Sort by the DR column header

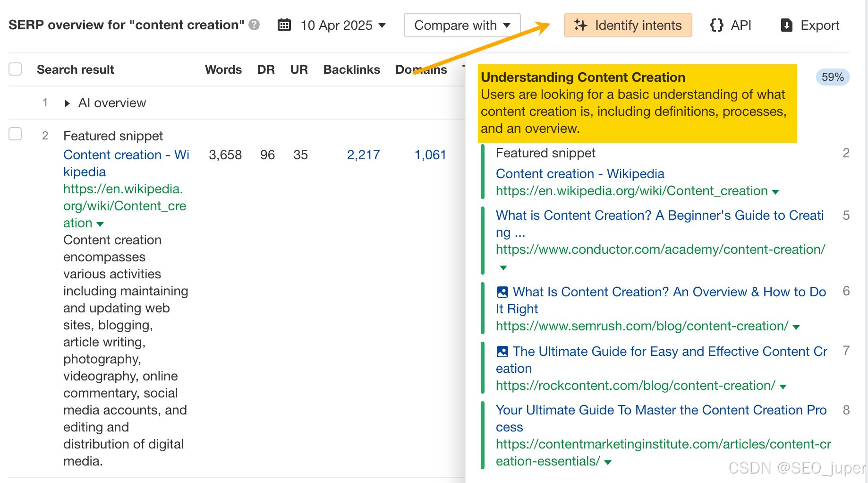tap(266, 69)
